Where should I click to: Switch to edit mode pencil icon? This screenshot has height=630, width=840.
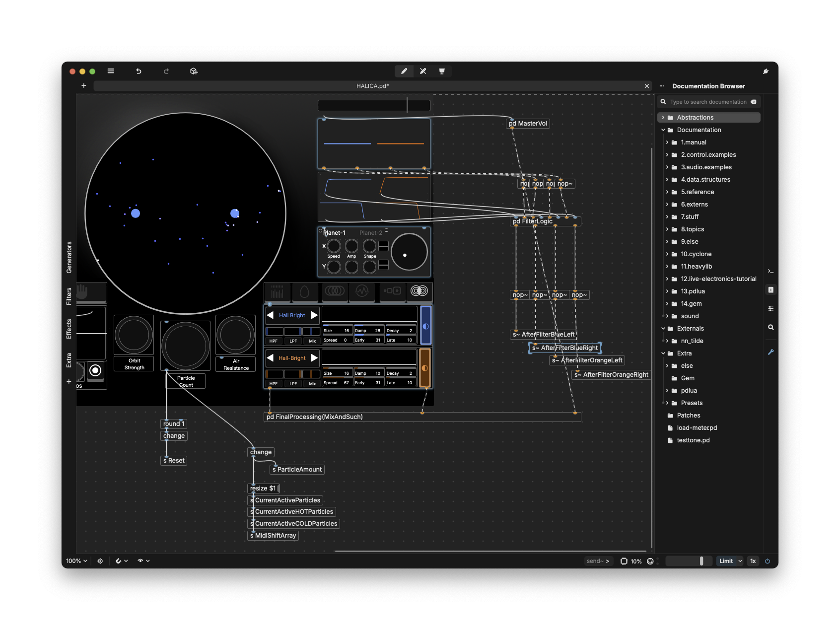click(404, 71)
